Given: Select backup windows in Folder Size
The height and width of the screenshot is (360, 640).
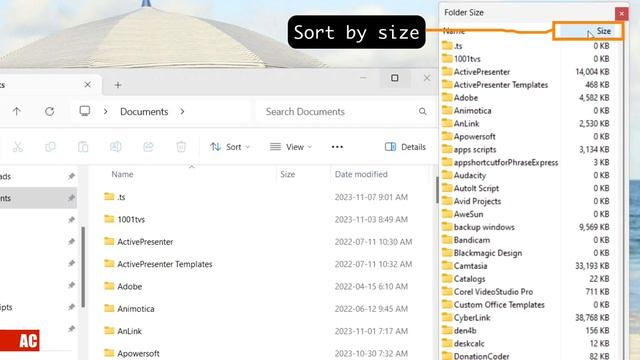Looking at the screenshot, I should tap(527, 227).
